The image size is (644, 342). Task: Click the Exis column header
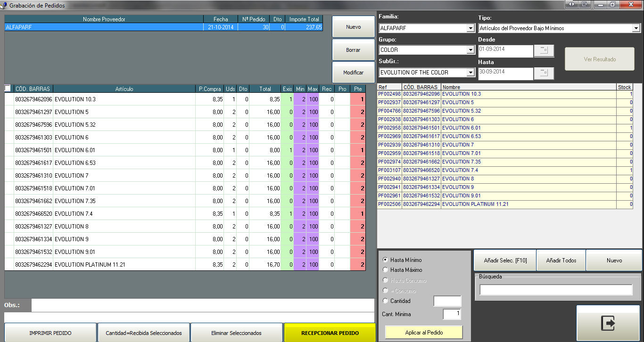click(287, 89)
